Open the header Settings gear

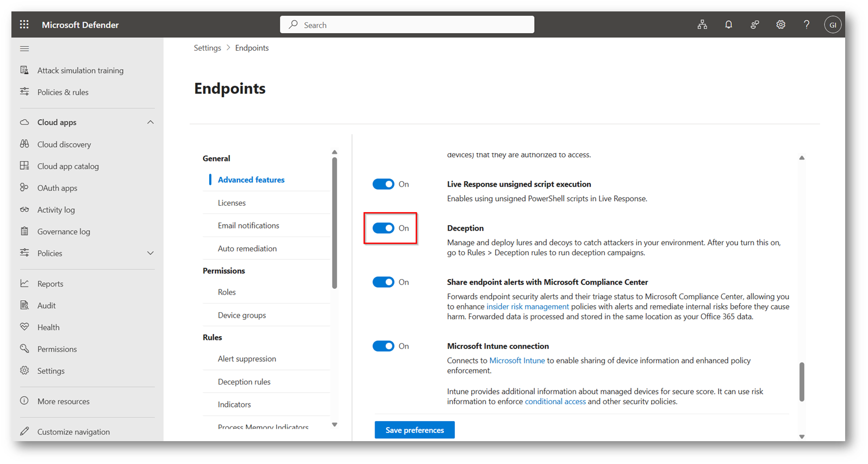click(x=780, y=24)
